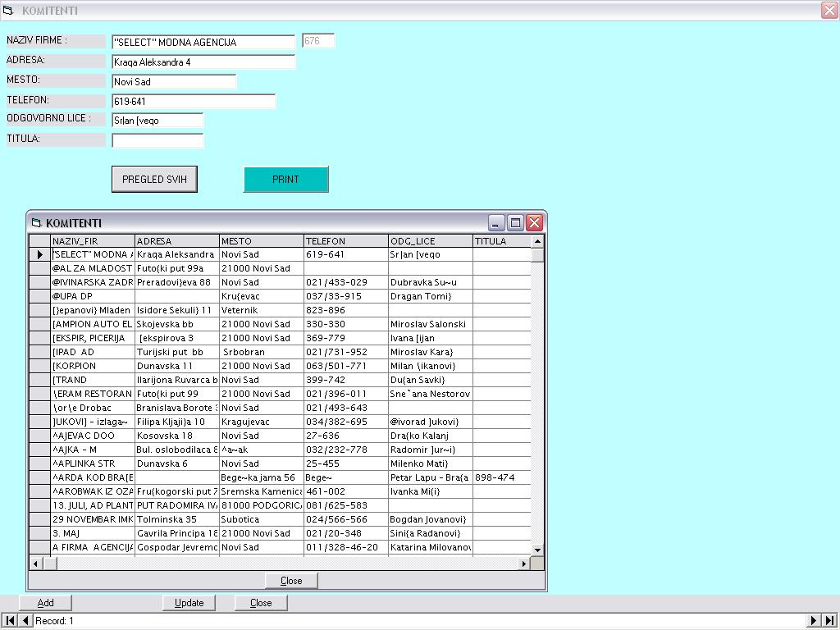
Task: Focus the MESTO input field
Action: tap(174, 82)
